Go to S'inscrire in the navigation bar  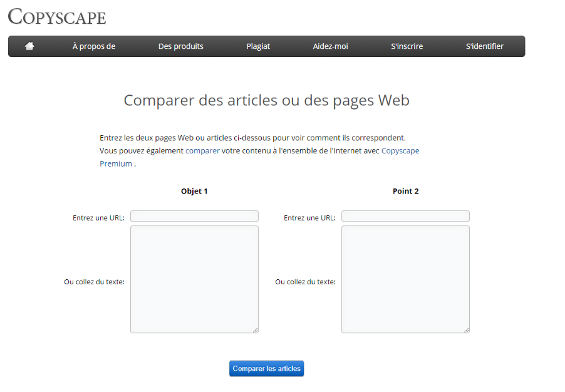tap(407, 46)
